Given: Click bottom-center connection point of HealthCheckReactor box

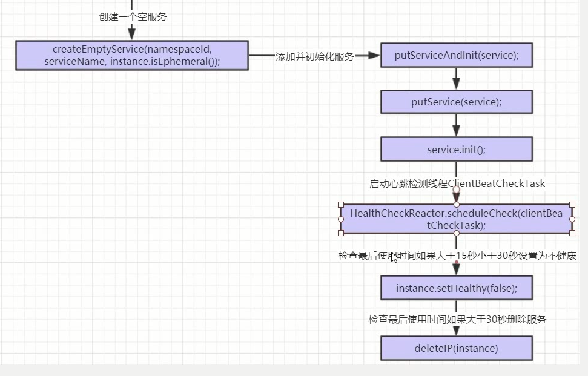Looking at the screenshot, I should click(457, 233).
